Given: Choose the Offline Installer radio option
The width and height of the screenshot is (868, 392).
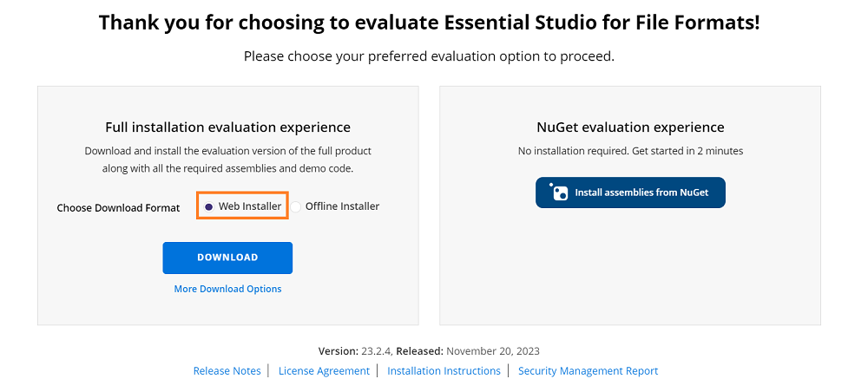Looking at the screenshot, I should pos(296,206).
